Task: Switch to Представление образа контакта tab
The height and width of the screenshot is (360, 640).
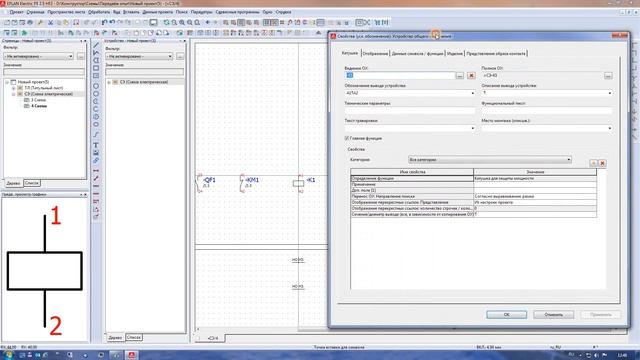Action: pos(496,54)
